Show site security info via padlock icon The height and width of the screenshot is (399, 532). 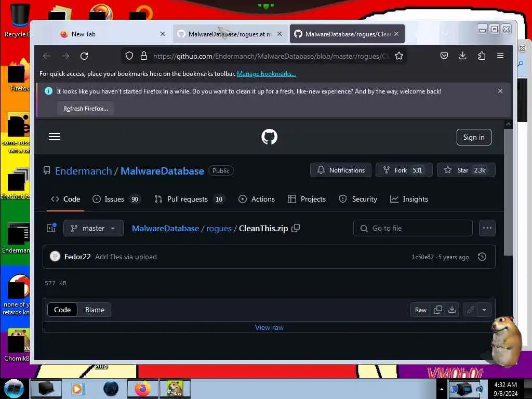pyautogui.click(x=144, y=56)
